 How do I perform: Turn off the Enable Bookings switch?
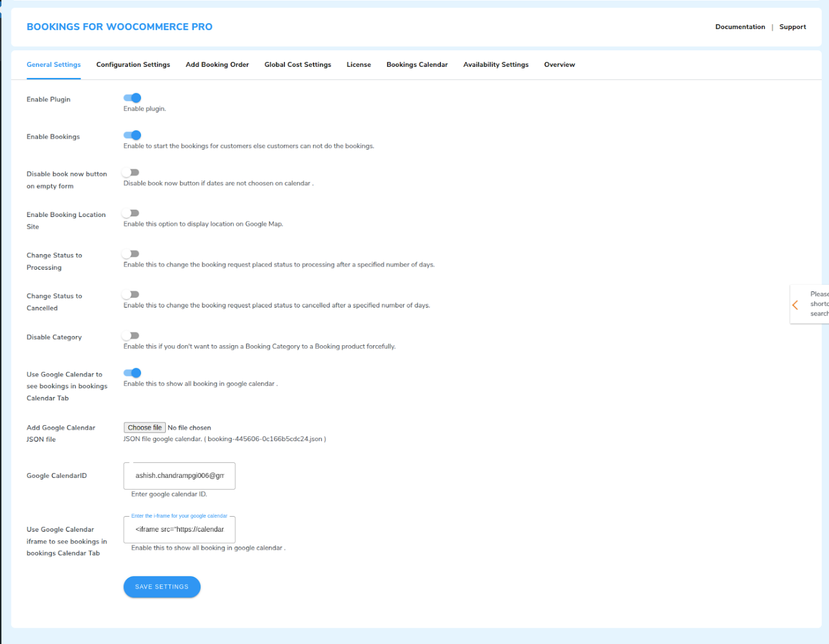point(132,135)
